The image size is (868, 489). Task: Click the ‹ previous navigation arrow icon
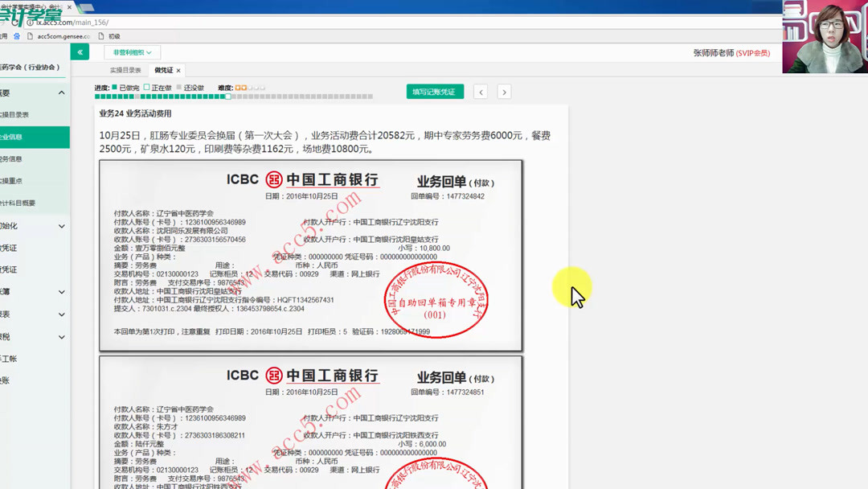[x=482, y=91]
